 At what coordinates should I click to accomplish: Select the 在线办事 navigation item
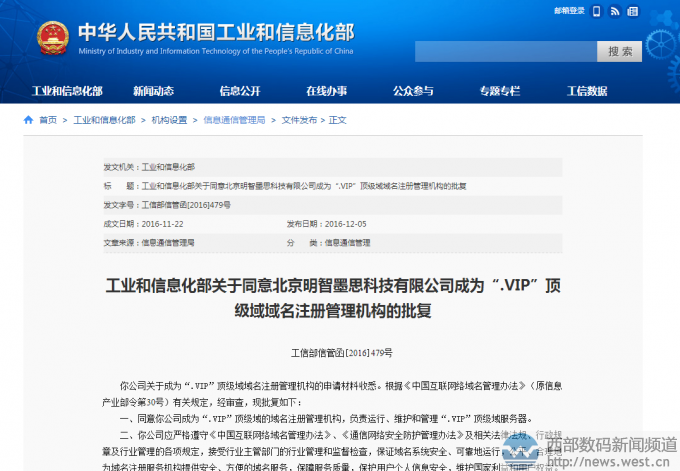[x=326, y=91]
